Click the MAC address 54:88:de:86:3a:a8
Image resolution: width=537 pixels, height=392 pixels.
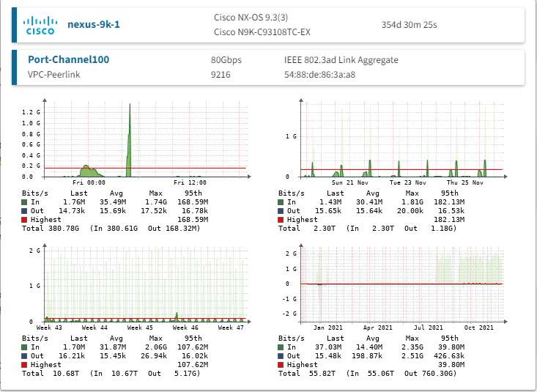click(x=319, y=75)
